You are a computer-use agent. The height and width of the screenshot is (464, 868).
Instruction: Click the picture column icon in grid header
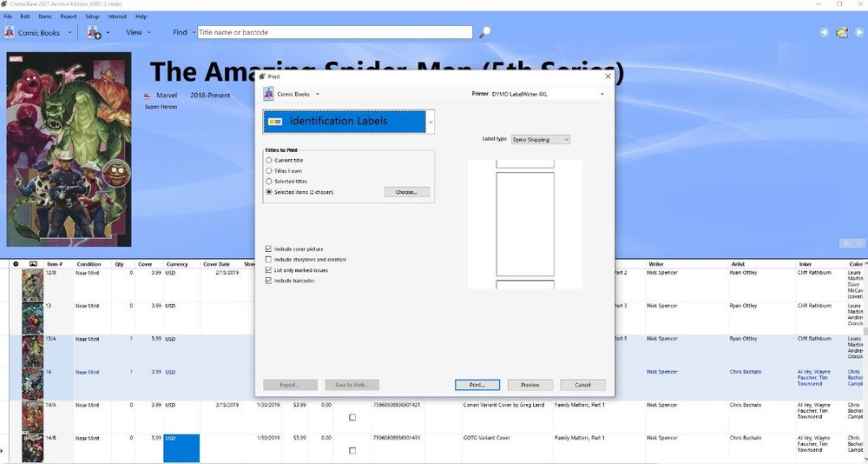pyautogui.click(x=33, y=264)
